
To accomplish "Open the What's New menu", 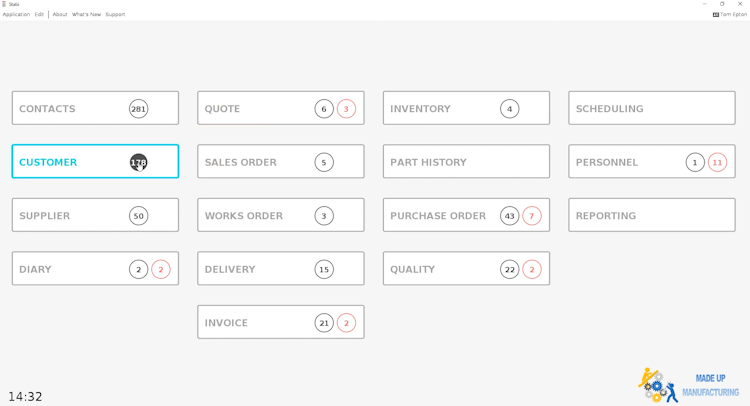I will tap(86, 15).
